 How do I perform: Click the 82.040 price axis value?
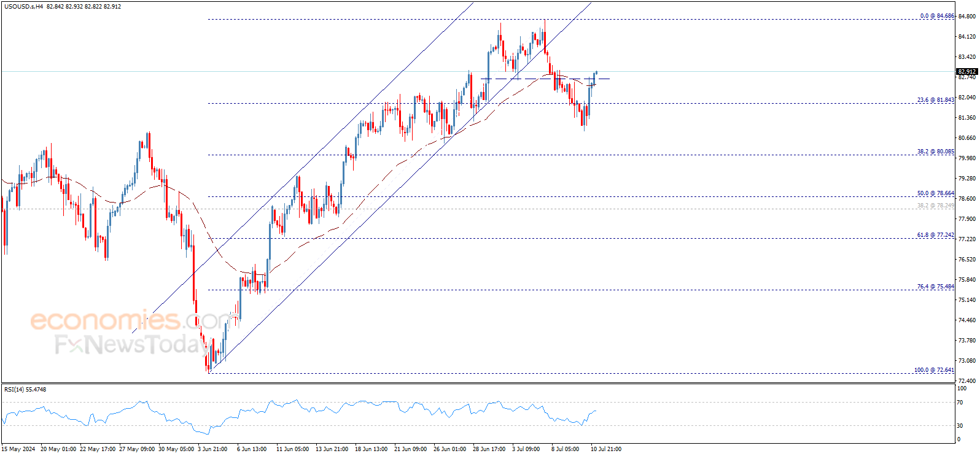click(967, 98)
